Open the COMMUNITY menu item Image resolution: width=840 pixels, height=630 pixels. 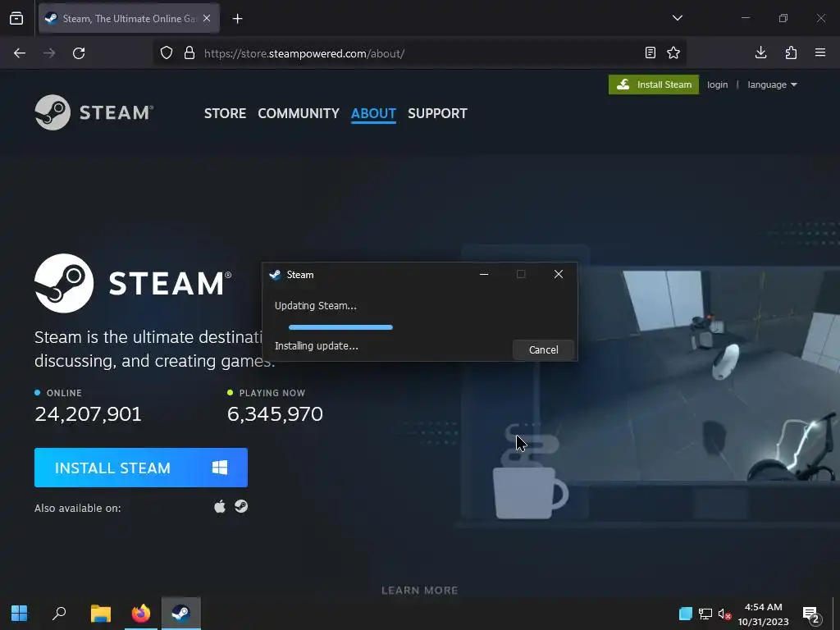299,113
